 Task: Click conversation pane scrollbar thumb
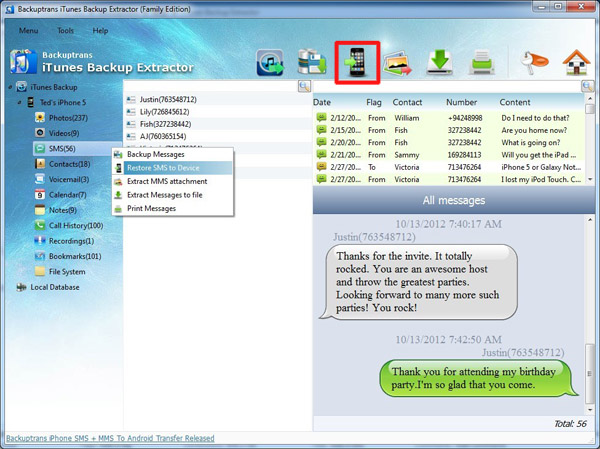[x=590, y=374]
